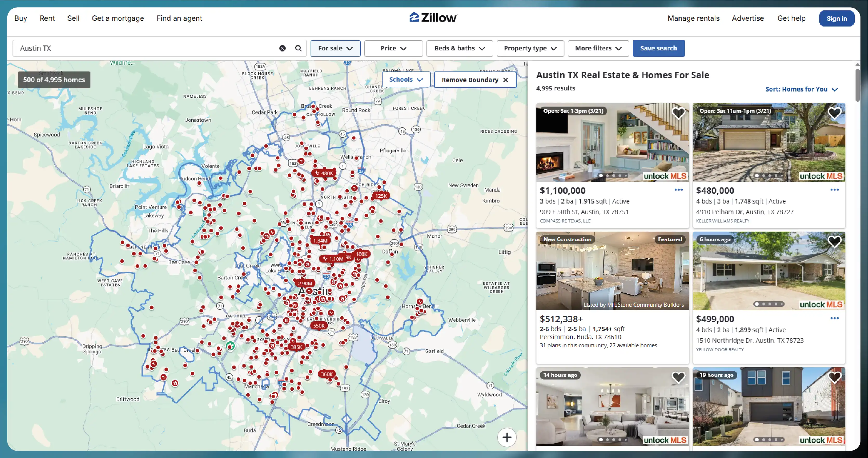Zoom in on the map with the plus button
This screenshot has height=458, width=868.
click(507, 437)
